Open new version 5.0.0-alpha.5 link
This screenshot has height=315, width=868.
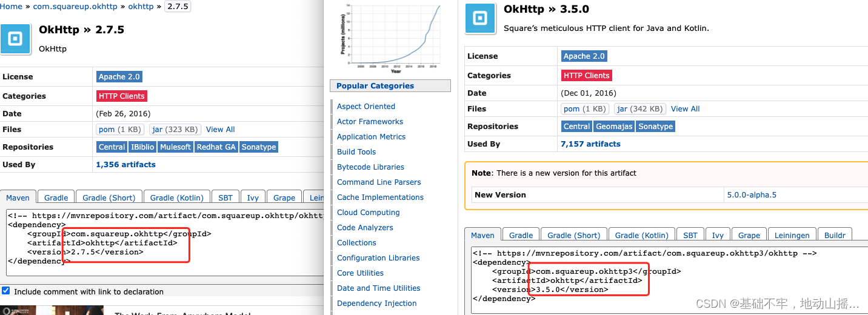click(x=752, y=194)
